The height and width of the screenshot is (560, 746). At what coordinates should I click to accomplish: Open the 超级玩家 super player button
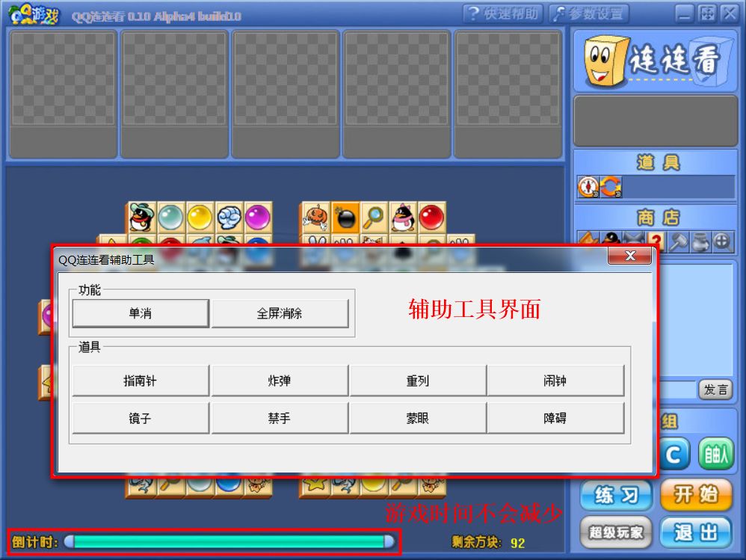pos(616,532)
